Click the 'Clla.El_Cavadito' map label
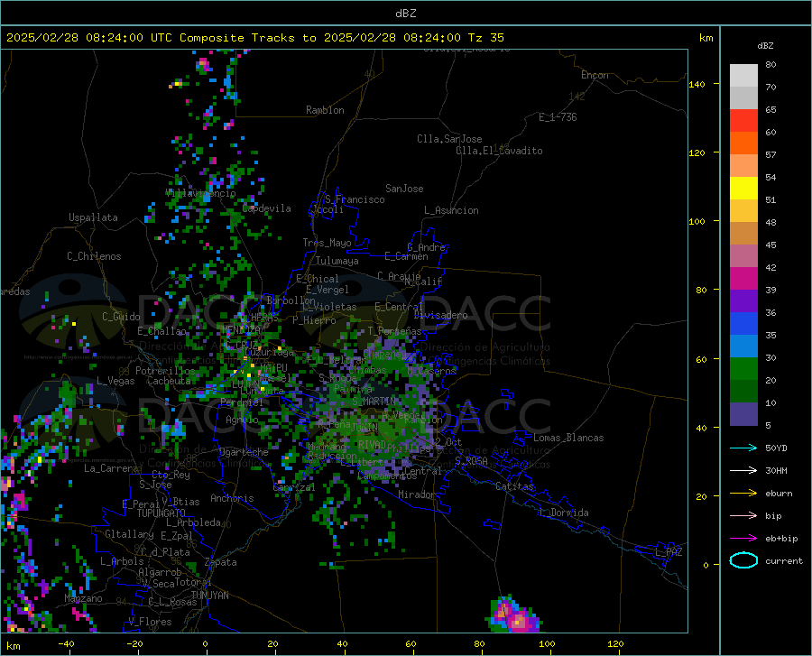Screen dimensions: 812x656 [499, 151]
